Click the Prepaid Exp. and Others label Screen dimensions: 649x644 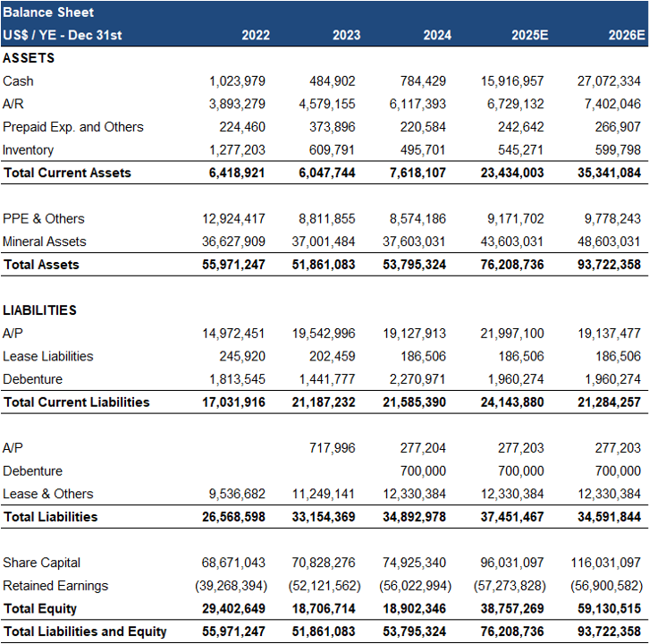point(72,127)
